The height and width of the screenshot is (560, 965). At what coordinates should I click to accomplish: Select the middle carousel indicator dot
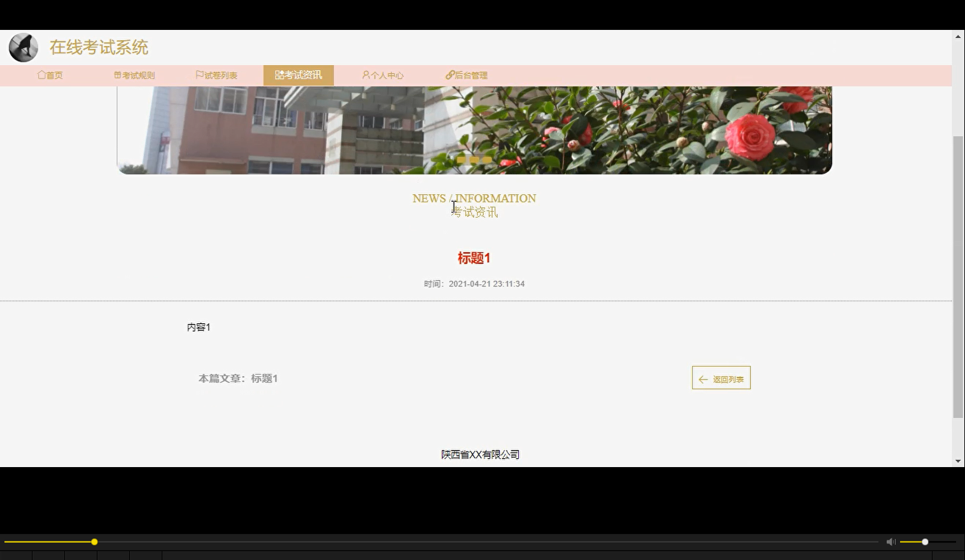click(x=474, y=160)
